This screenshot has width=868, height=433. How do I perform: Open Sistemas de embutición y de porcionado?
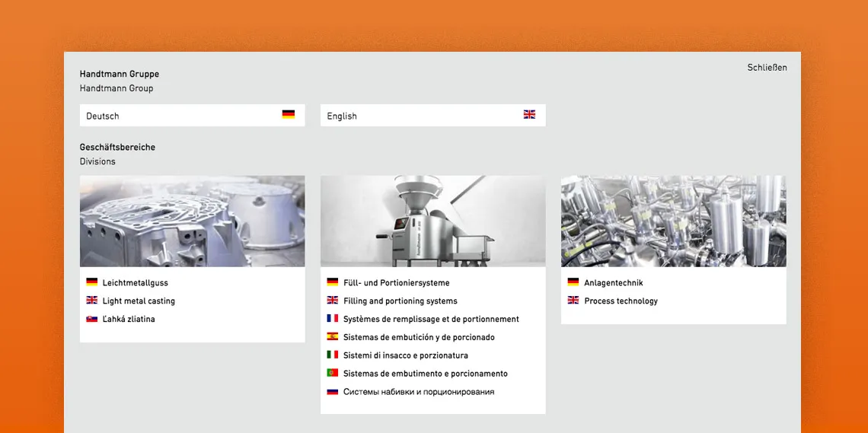point(419,337)
